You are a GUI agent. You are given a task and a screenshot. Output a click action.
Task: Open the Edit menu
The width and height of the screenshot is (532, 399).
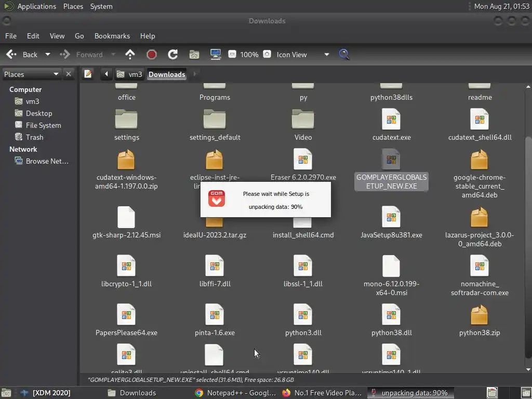[x=33, y=36]
